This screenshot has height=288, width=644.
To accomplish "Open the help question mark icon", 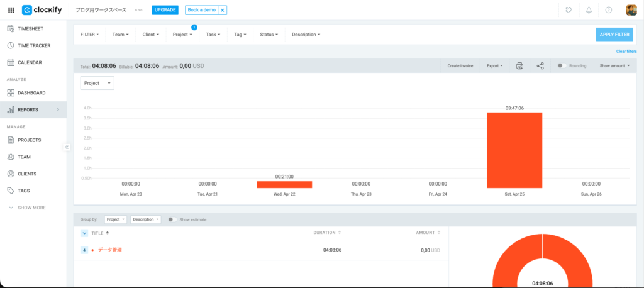I will coord(609,10).
